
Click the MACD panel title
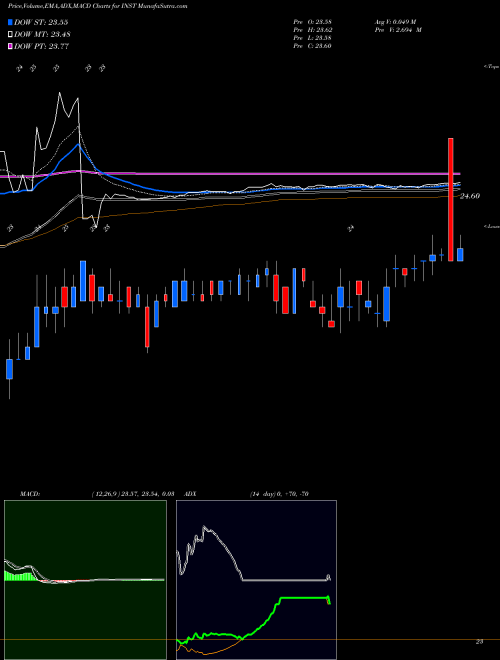[x=30, y=494]
